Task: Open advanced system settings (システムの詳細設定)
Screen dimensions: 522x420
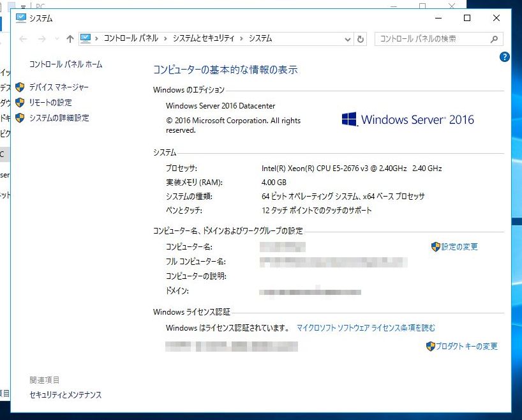Action: [x=59, y=118]
